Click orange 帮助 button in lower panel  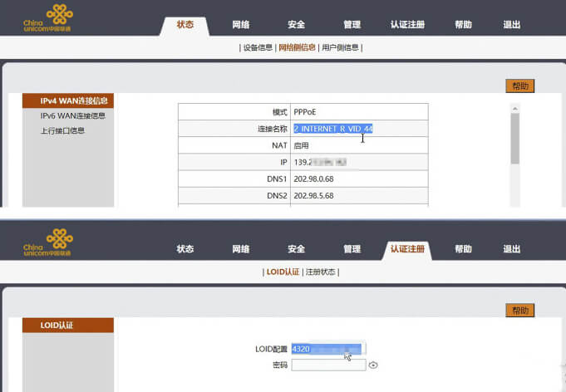point(519,310)
